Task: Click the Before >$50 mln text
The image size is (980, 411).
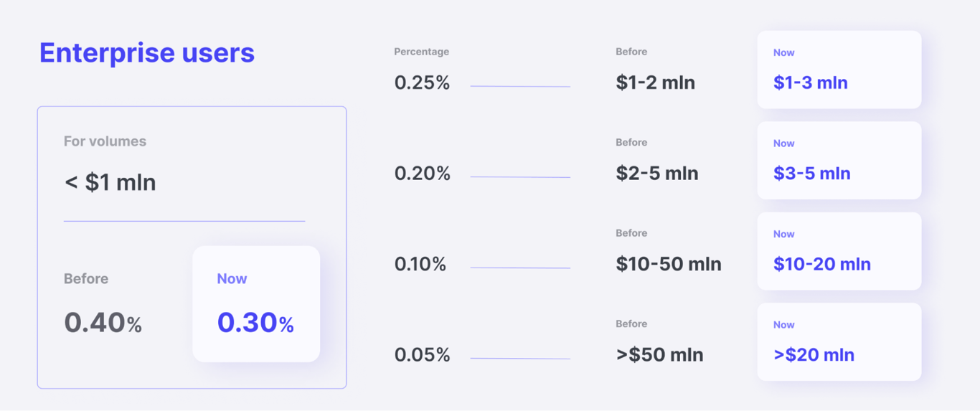Action: coord(659,355)
